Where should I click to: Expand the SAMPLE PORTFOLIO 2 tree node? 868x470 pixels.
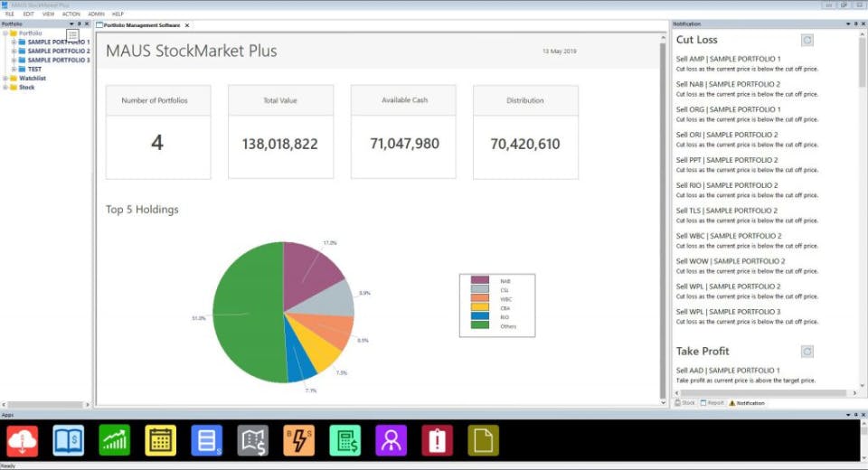tap(14, 51)
